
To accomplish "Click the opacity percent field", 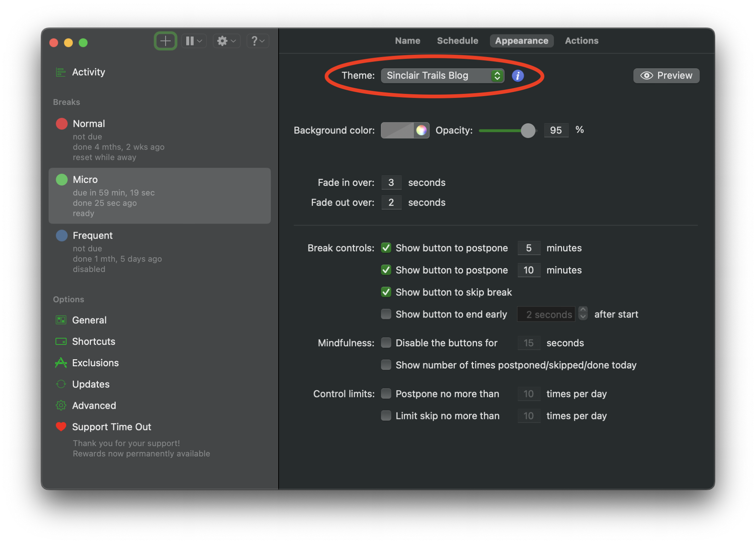I will (x=556, y=130).
